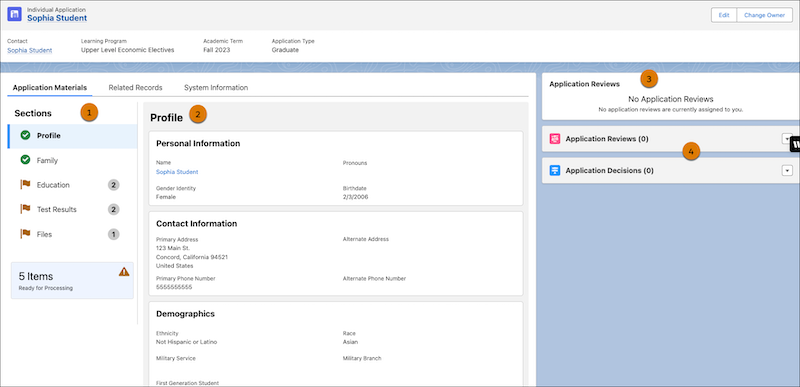This screenshot has width=800, height=387.
Task: Open the Application Reviews (0) related list
Action: (x=607, y=139)
